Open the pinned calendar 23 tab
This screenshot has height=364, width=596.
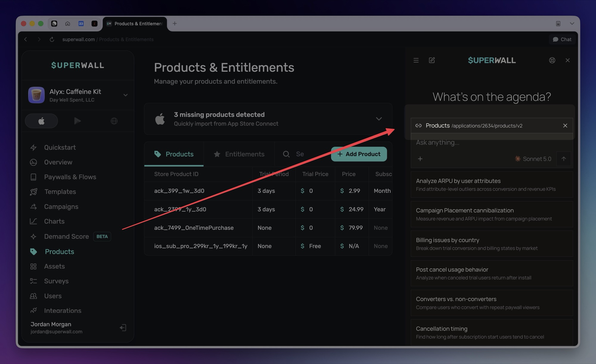tap(81, 24)
